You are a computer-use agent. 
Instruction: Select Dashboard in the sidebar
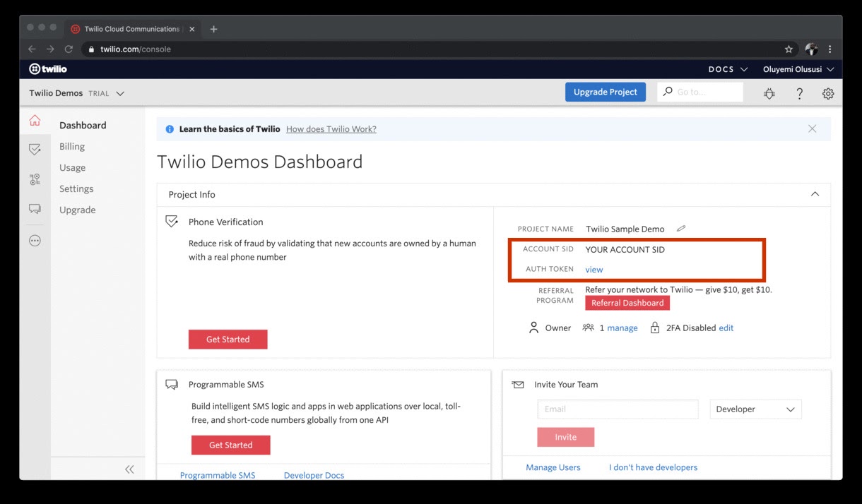click(x=83, y=125)
